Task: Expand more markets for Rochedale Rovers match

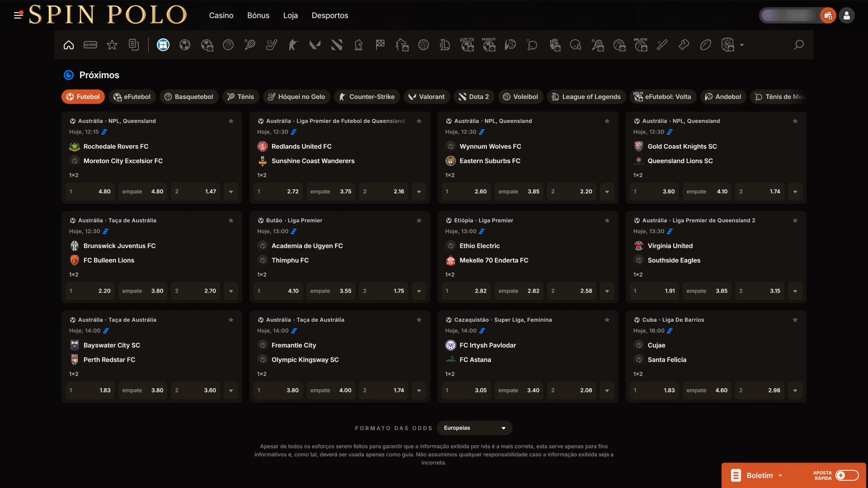Action: pos(231,192)
